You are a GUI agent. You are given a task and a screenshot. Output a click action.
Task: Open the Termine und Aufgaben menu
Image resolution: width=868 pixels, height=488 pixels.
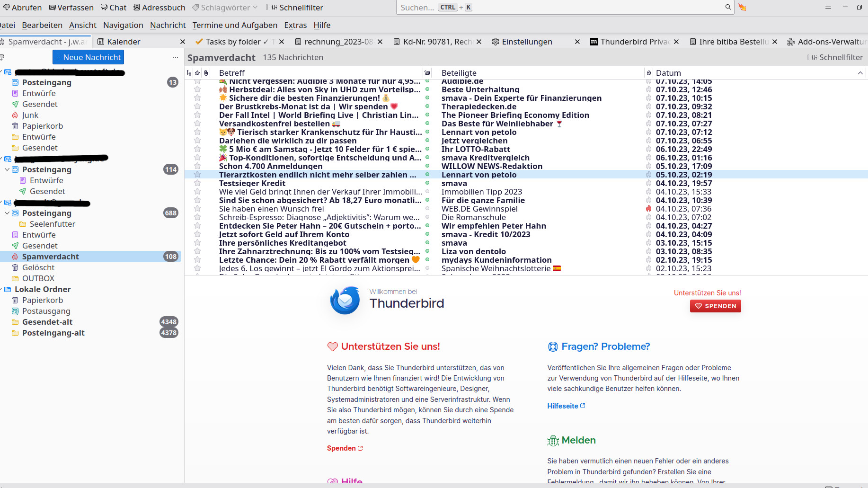click(x=235, y=25)
